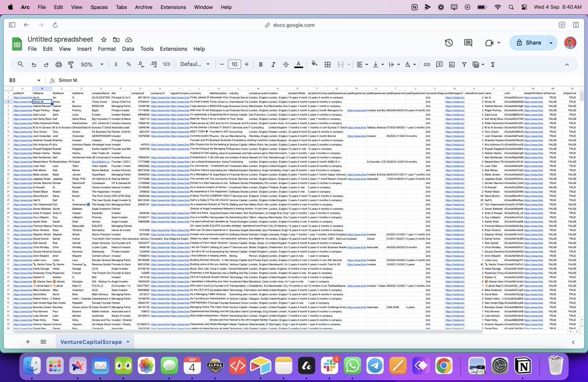
Task: Pick a text color
Action: tap(298, 64)
